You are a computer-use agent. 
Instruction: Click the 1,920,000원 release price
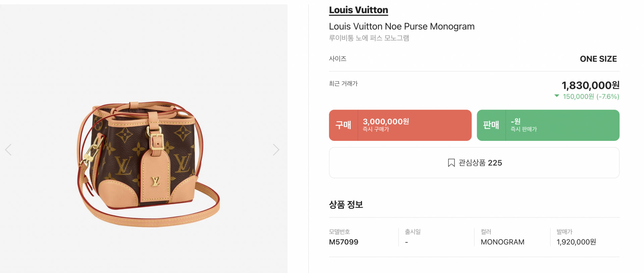click(576, 242)
